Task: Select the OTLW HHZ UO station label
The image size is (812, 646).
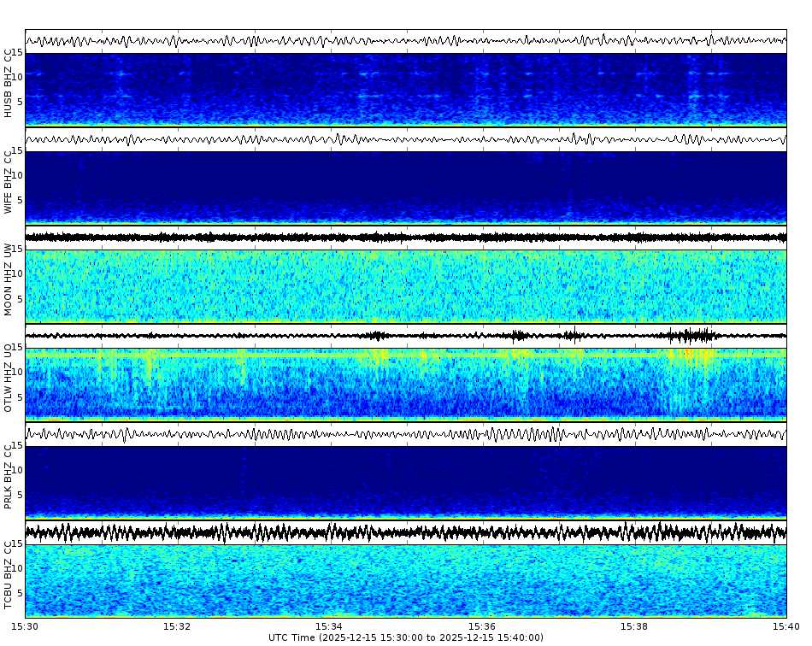Action: (x=9, y=376)
